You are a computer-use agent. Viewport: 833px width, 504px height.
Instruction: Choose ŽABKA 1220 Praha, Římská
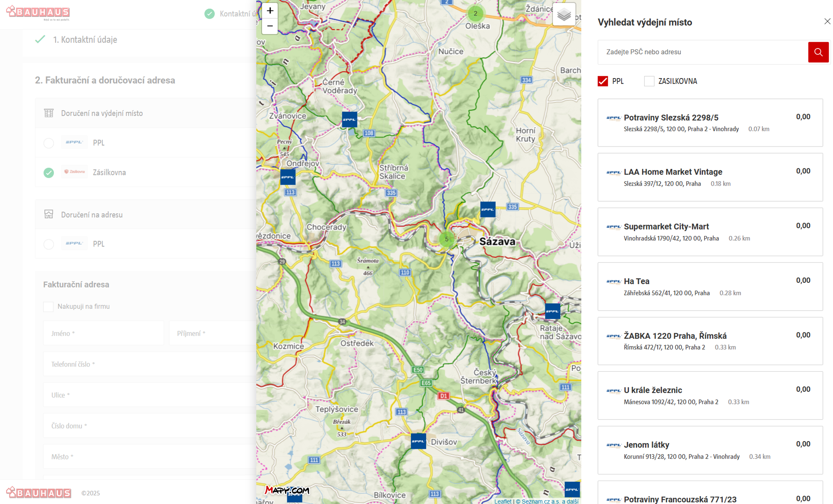710,341
